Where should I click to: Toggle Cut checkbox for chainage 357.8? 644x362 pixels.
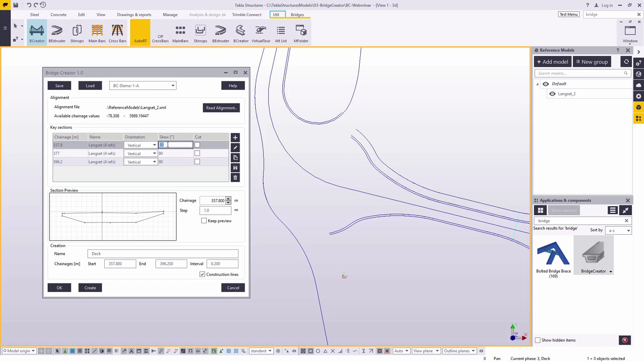click(197, 145)
